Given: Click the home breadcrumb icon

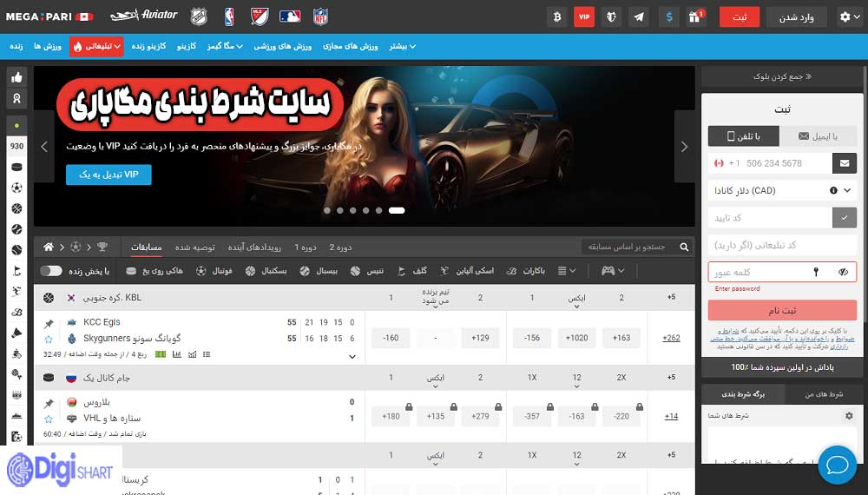Looking at the screenshot, I should pyautogui.click(x=49, y=247).
